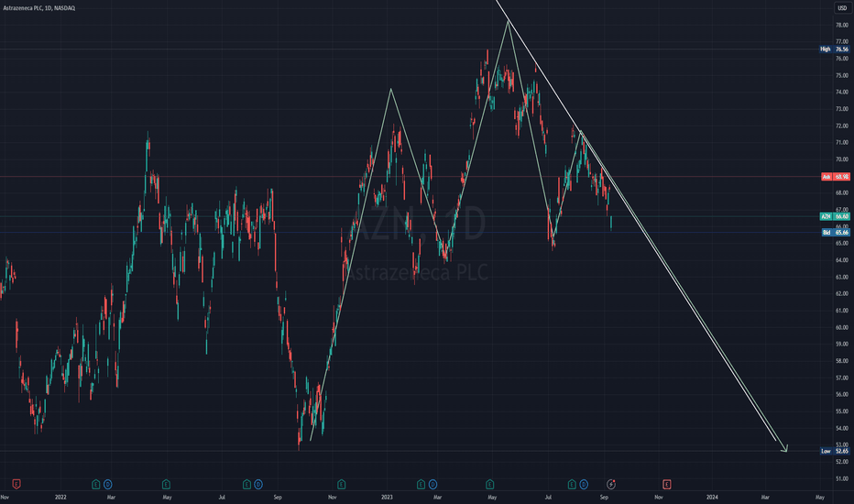Click the 70.00 price axis value
The width and height of the screenshot is (854, 504).
[x=842, y=159]
